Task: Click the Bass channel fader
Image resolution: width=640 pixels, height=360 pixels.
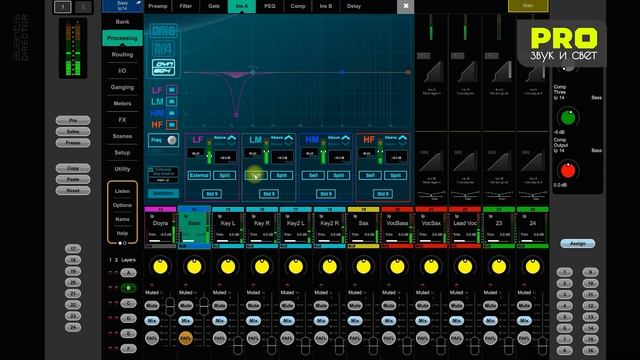Action: click(x=204, y=306)
